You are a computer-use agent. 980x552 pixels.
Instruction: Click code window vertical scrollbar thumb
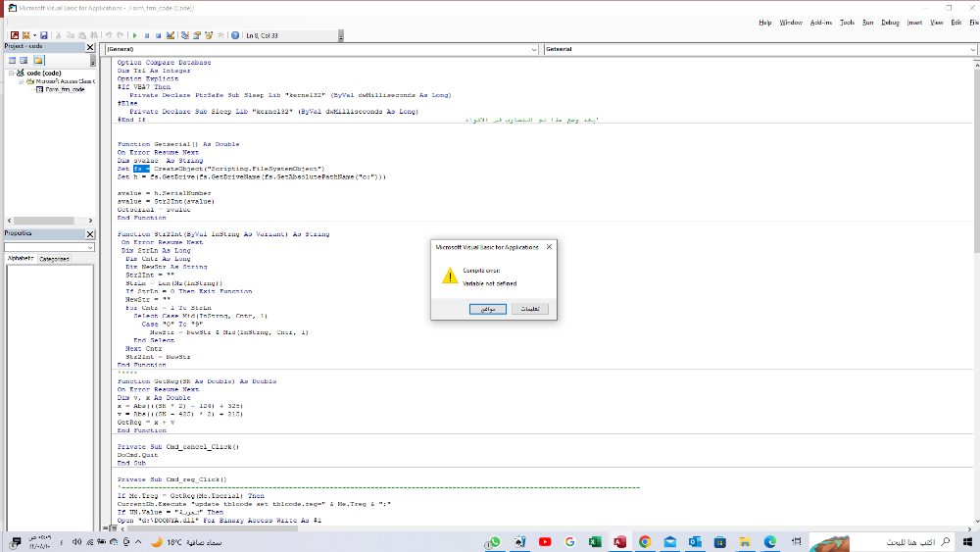(x=976, y=160)
